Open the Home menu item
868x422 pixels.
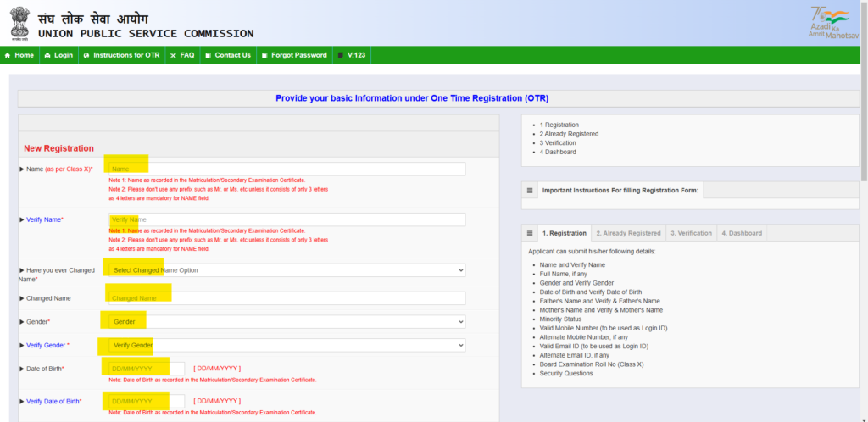[x=20, y=55]
